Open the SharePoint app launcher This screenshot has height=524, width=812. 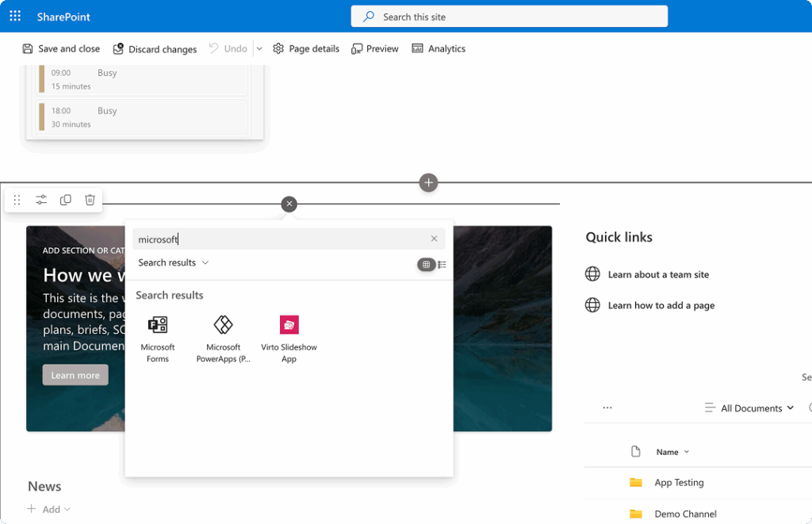(14, 16)
